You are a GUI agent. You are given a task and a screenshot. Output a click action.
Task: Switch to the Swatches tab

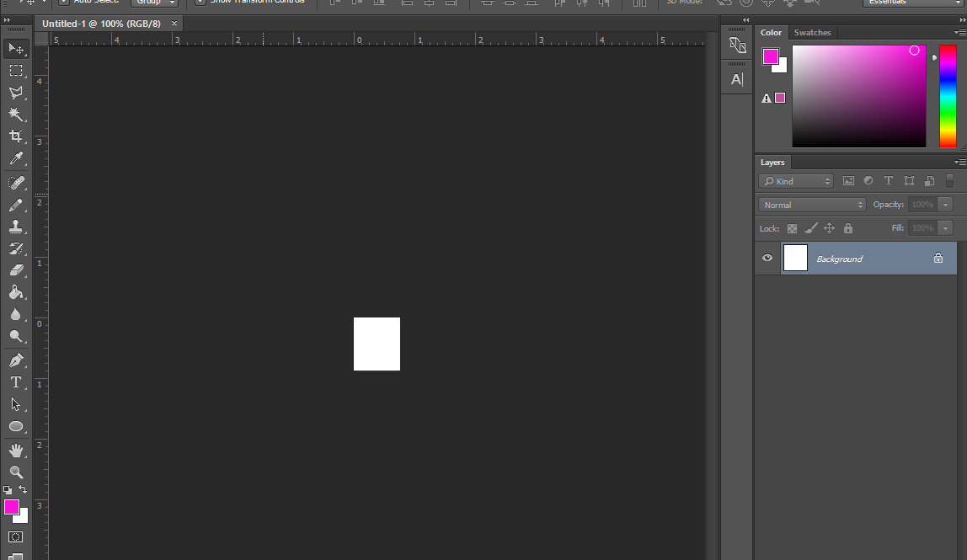click(x=812, y=33)
